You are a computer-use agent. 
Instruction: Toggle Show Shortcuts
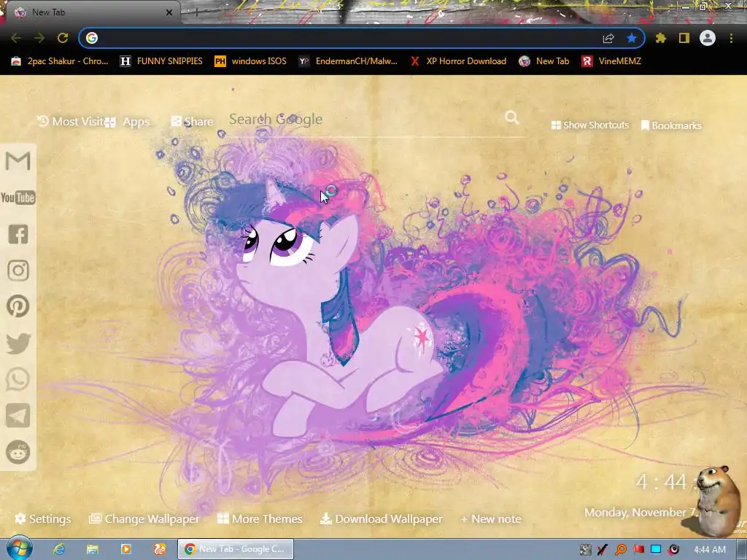[589, 125]
